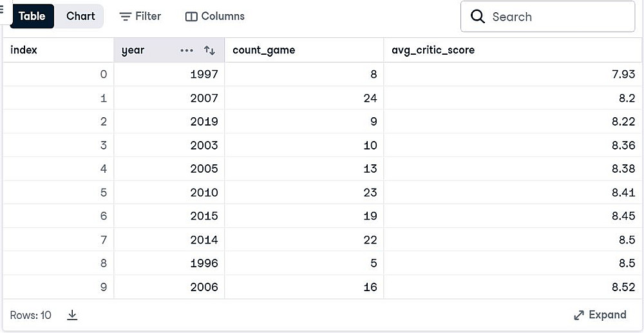Select the count_game cell showing 23
This screenshot has height=333, width=644.
tap(370, 193)
